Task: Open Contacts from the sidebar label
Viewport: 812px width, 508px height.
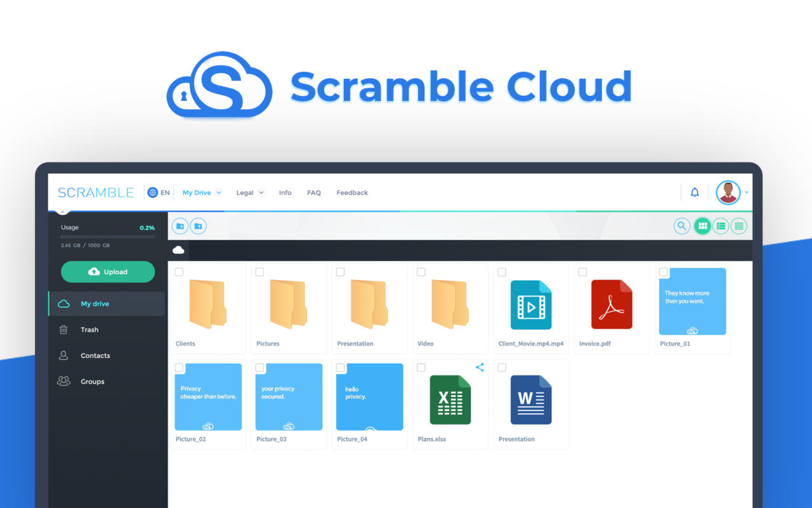Action: click(x=95, y=356)
